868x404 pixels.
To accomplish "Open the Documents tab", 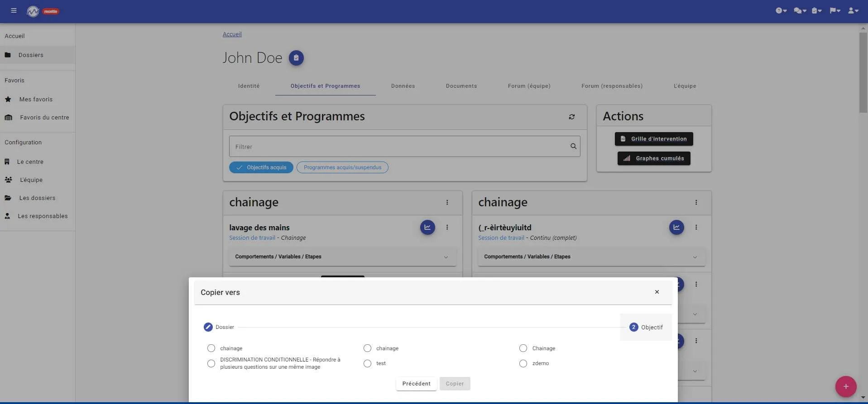I will click(x=461, y=86).
